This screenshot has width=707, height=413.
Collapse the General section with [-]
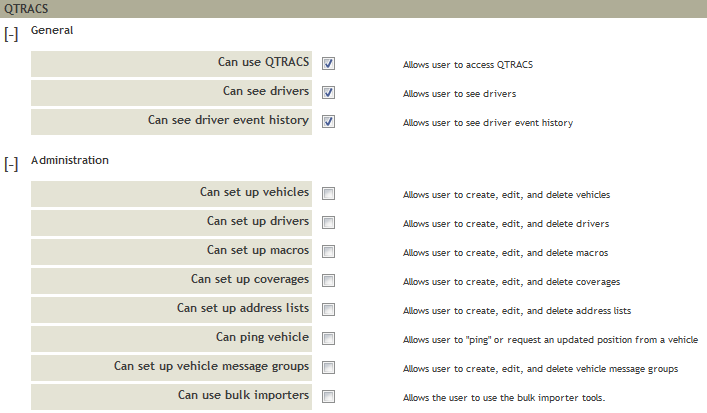(x=11, y=34)
